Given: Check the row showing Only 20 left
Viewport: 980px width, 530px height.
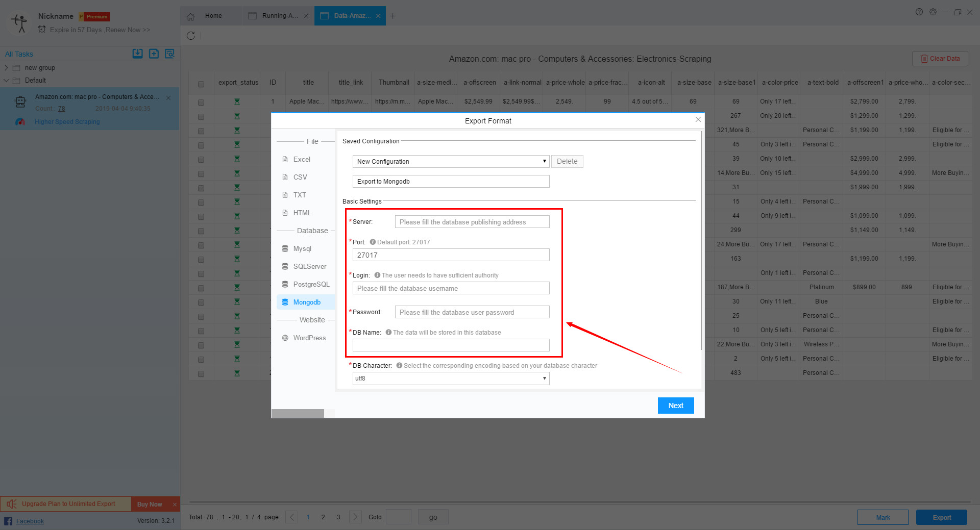Looking at the screenshot, I should point(201,117).
